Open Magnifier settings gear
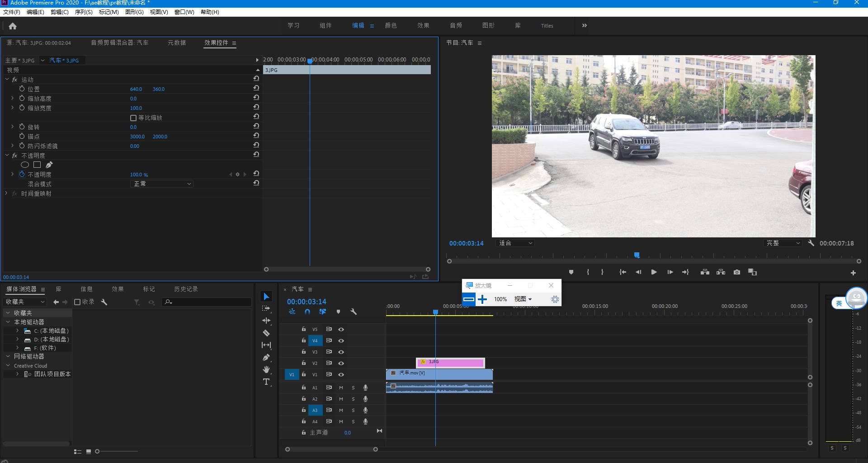868x463 pixels. [555, 299]
